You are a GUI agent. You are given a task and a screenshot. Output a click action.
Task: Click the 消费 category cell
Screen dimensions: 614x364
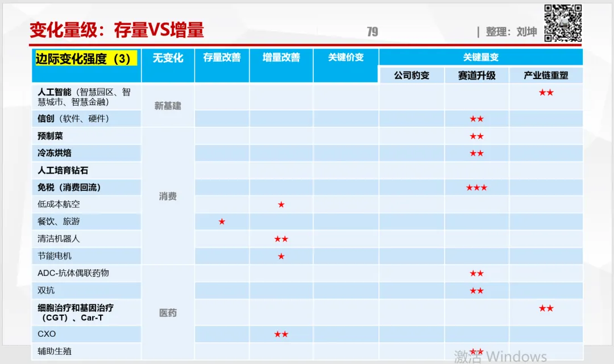pyautogui.click(x=168, y=196)
